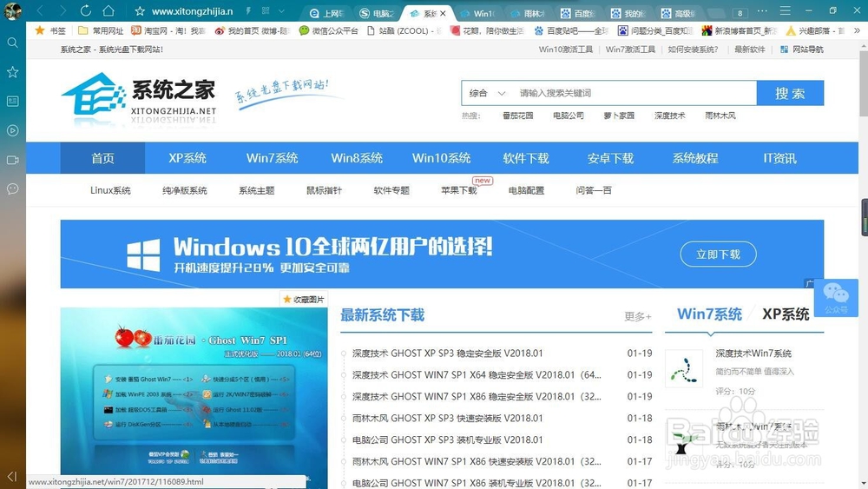Image resolution: width=868 pixels, height=489 pixels.
Task: Open the Win10激活工具 top link
Action: (566, 50)
